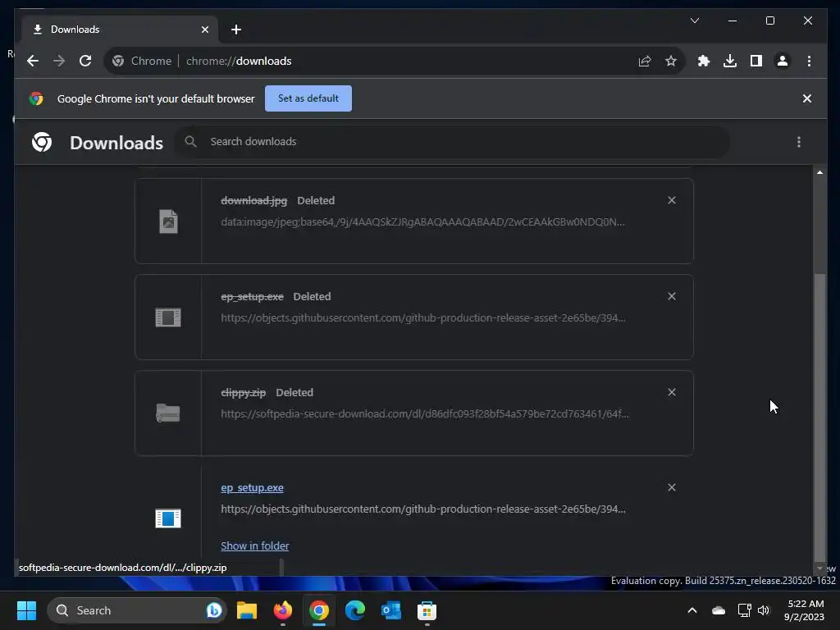Open the network tray icon

744,610
